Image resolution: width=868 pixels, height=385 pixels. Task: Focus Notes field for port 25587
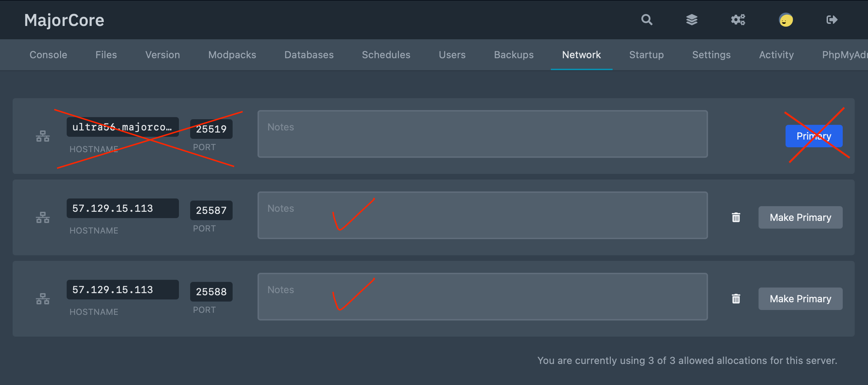482,215
